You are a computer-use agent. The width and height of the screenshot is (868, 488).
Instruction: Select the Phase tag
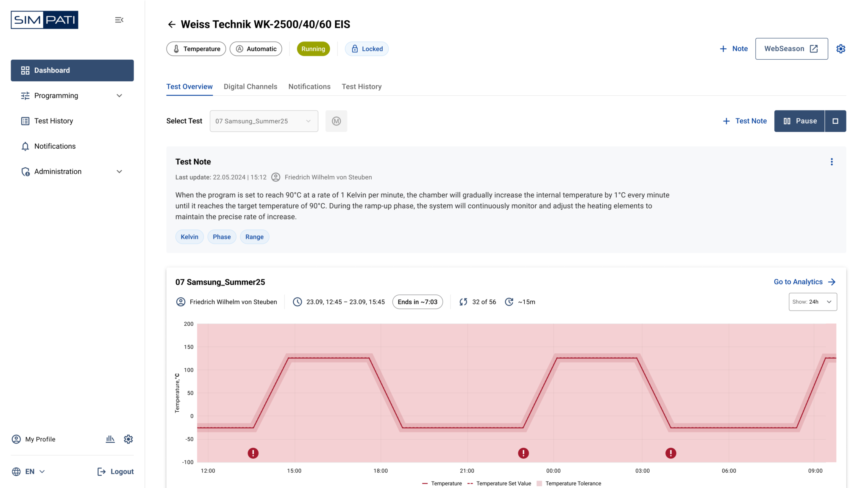pos(222,237)
